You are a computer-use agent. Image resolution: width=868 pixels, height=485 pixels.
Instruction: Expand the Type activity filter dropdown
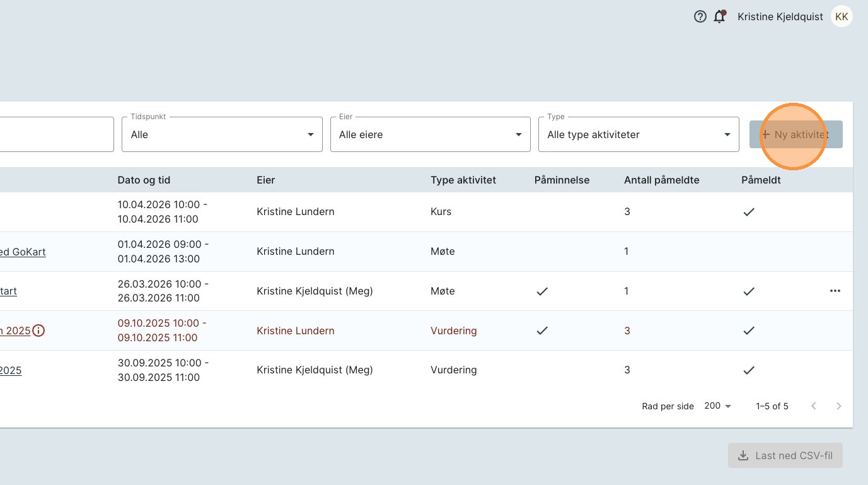638,134
